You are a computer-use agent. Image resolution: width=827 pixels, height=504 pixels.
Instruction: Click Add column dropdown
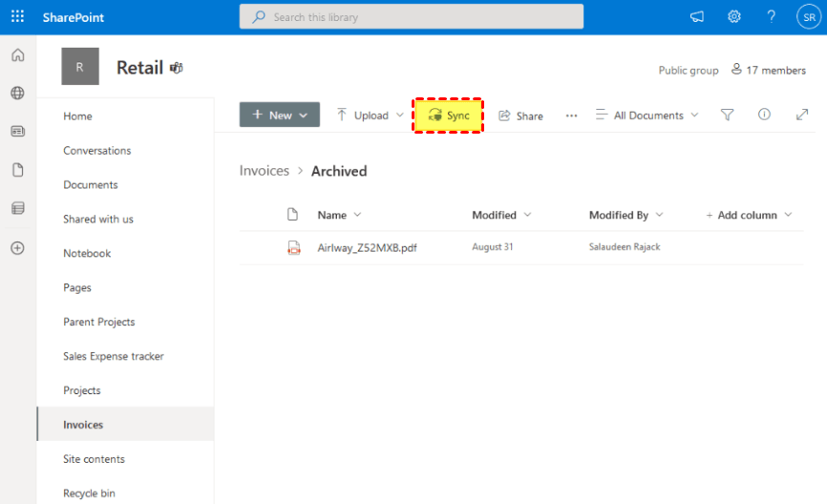tap(749, 215)
